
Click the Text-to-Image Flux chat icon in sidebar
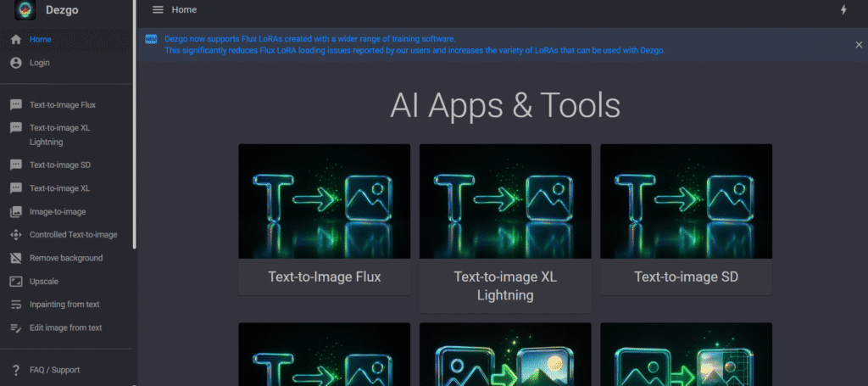pyautogui.click(x=16, y=104)
